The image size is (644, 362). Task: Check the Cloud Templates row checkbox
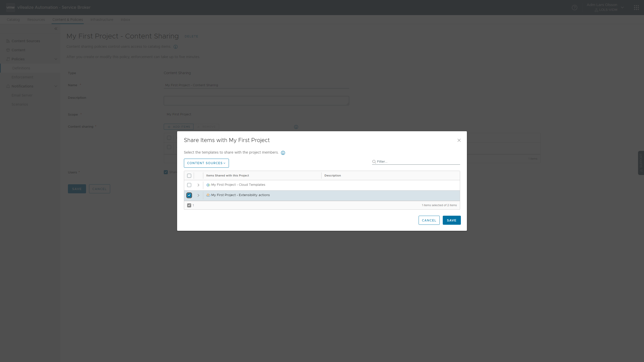(x=189, y=185)
